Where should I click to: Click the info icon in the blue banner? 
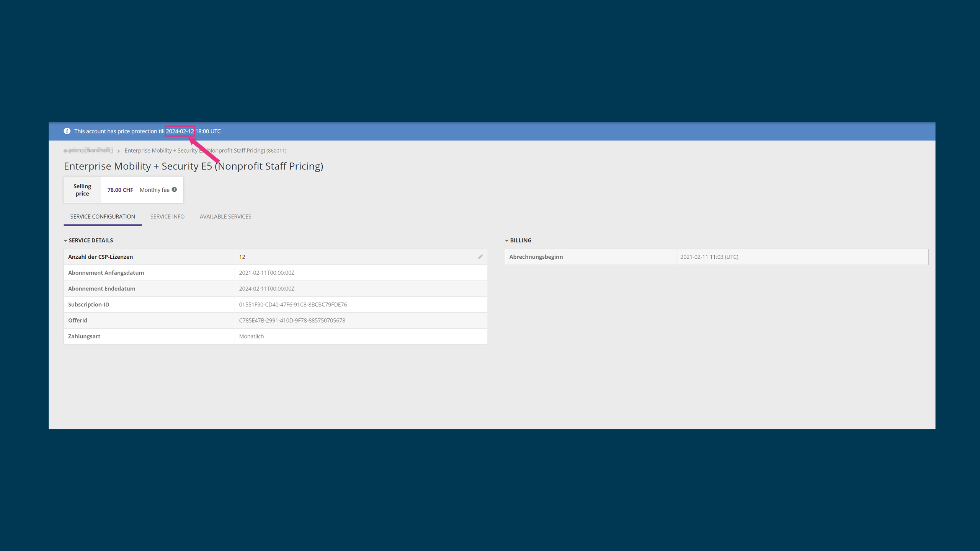67,131
